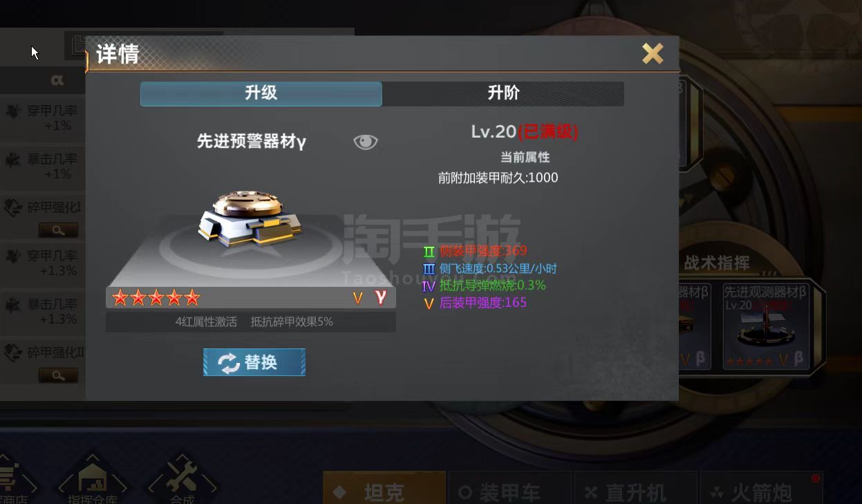The height and width of the screenshot is (504, 862).
Task: Click the α column header icon
Action: coord(57,80)
